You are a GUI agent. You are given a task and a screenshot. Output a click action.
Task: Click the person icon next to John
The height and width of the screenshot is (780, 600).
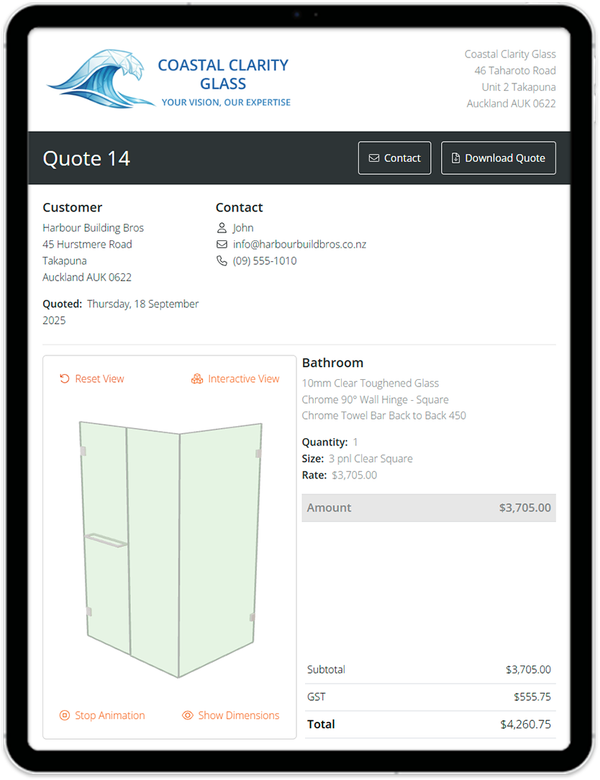pyautogui.click(x=222, y=228)
